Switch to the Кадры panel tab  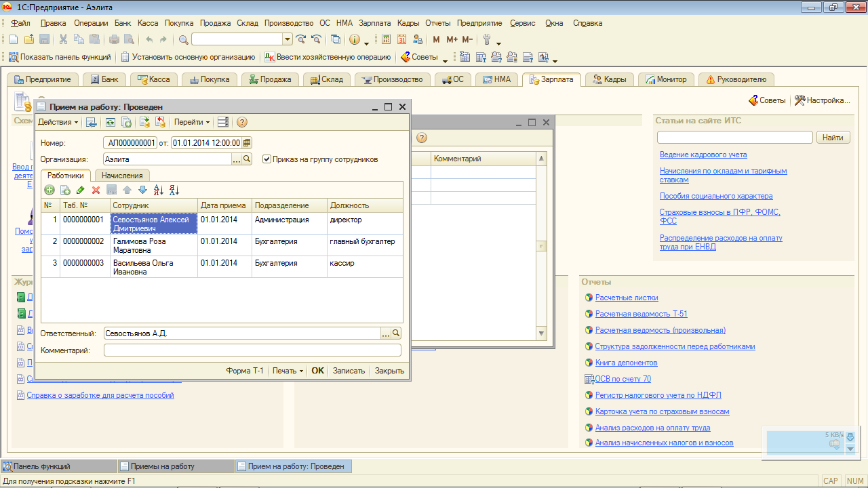tap(610, 79)
